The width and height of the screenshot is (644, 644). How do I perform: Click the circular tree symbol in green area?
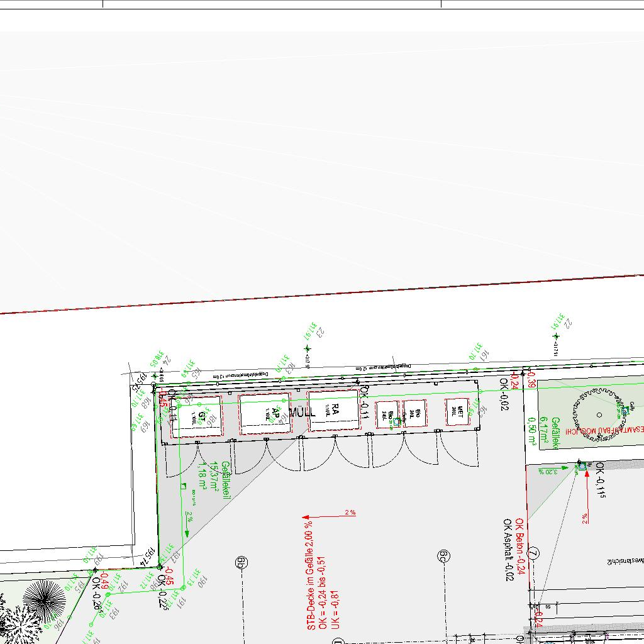[599, 414]
